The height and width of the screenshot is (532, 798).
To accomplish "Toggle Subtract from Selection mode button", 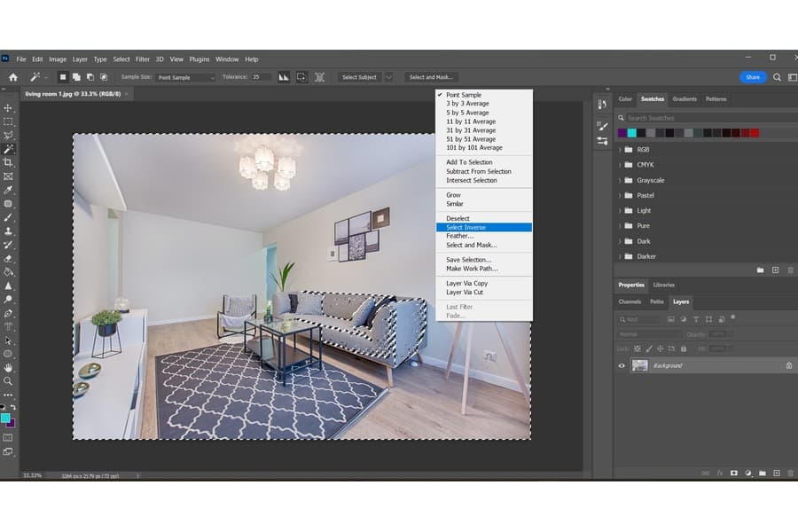I will point(90,77).
